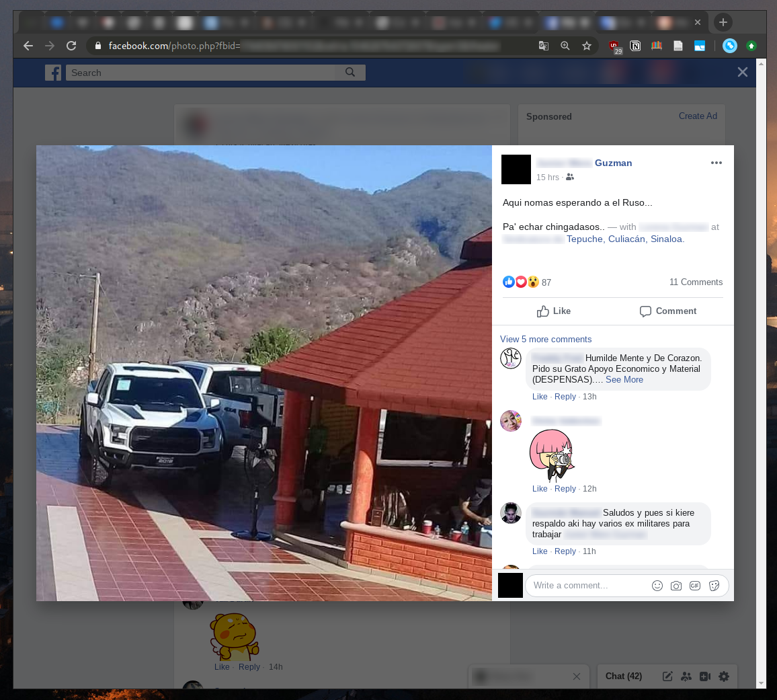Open the Chat (42) panel

[623, 676]
